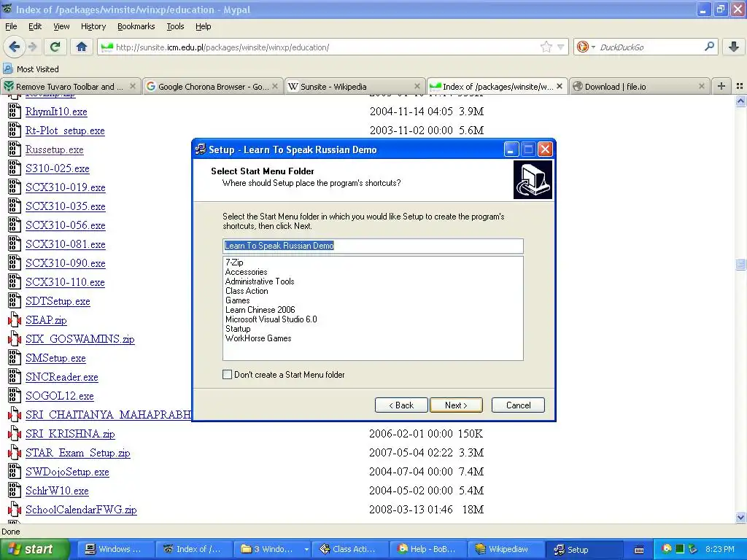Go to the Home page icon
The width and height of the screenshot is (747, 560).
click(82, 47)
